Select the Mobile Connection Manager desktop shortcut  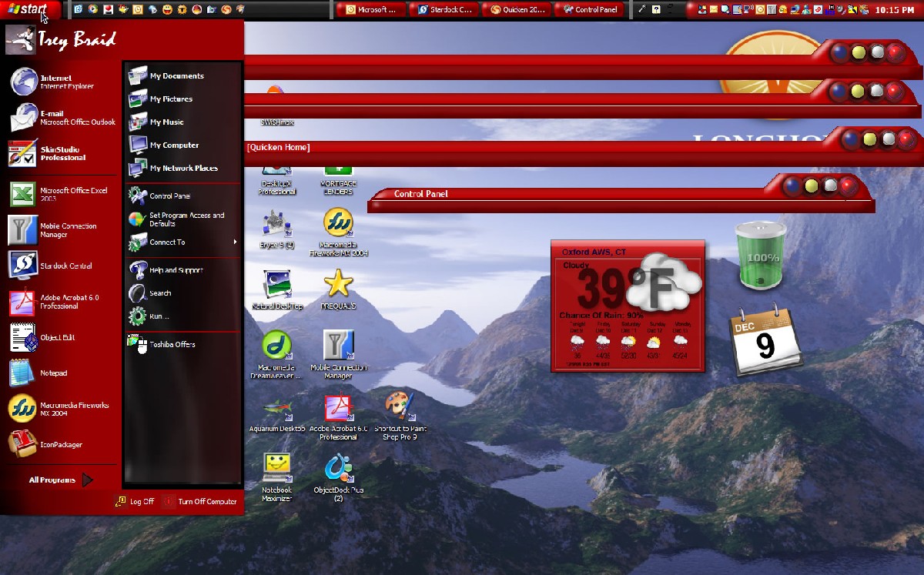click(338, 356)
